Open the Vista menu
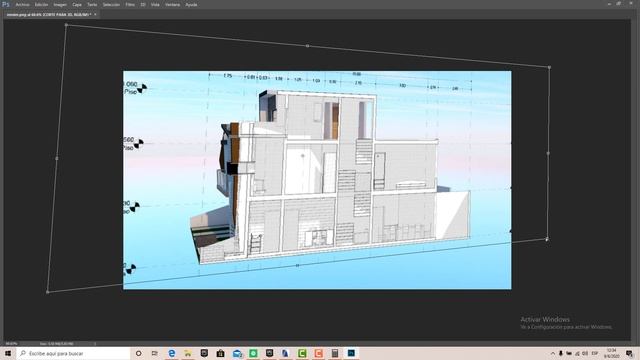 (x=155, y=4)
